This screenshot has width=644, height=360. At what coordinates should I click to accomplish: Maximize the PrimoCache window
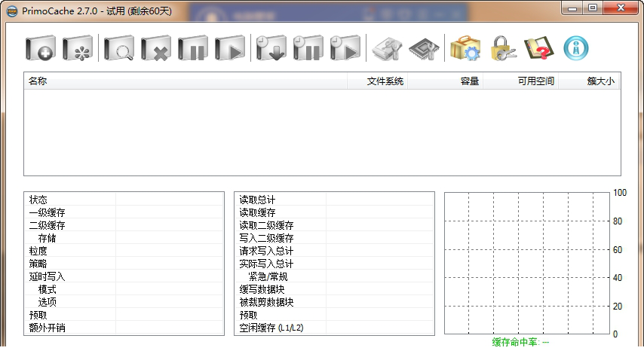[592, 8]
